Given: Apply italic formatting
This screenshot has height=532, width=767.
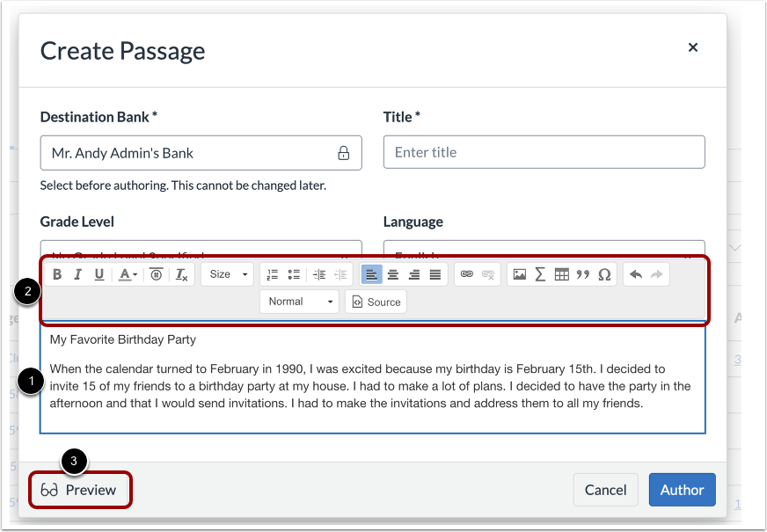Looking at the screenshot, I should point(77,273).
